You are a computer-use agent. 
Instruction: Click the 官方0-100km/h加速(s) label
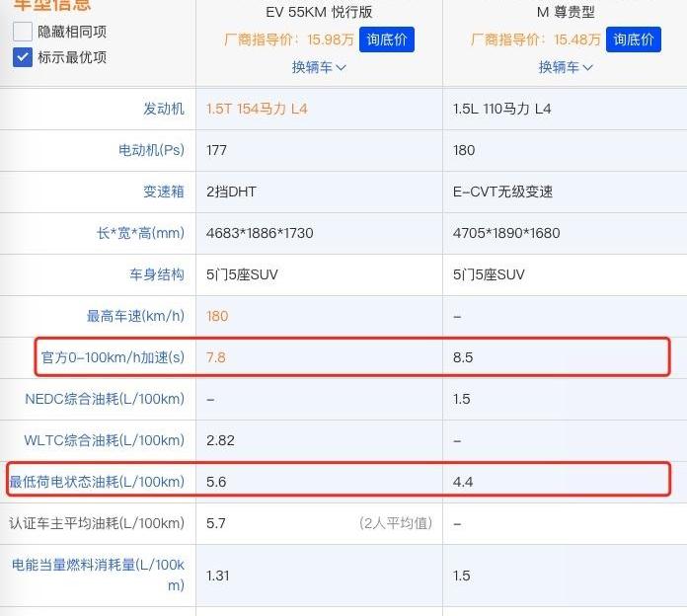point(113,357)
